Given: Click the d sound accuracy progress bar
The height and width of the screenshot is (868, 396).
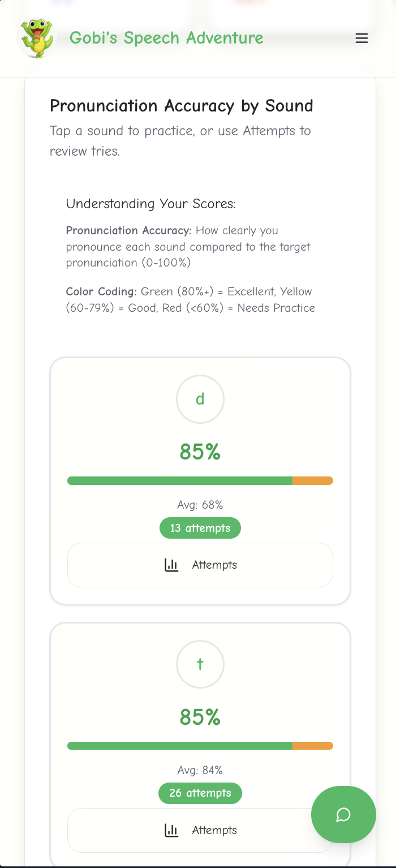Looking at the screenshot, I should tap(200, 481).
